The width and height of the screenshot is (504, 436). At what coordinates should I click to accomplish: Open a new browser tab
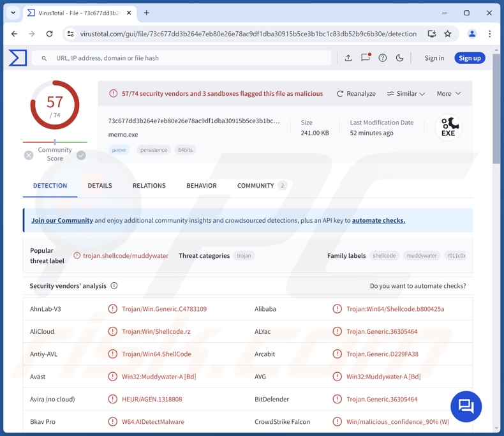pos(146,13)
